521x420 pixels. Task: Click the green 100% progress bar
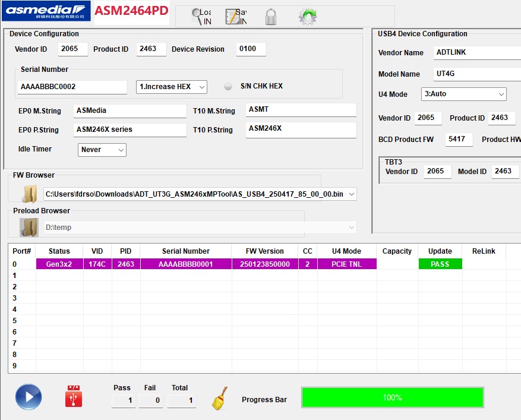click(392, 397)
